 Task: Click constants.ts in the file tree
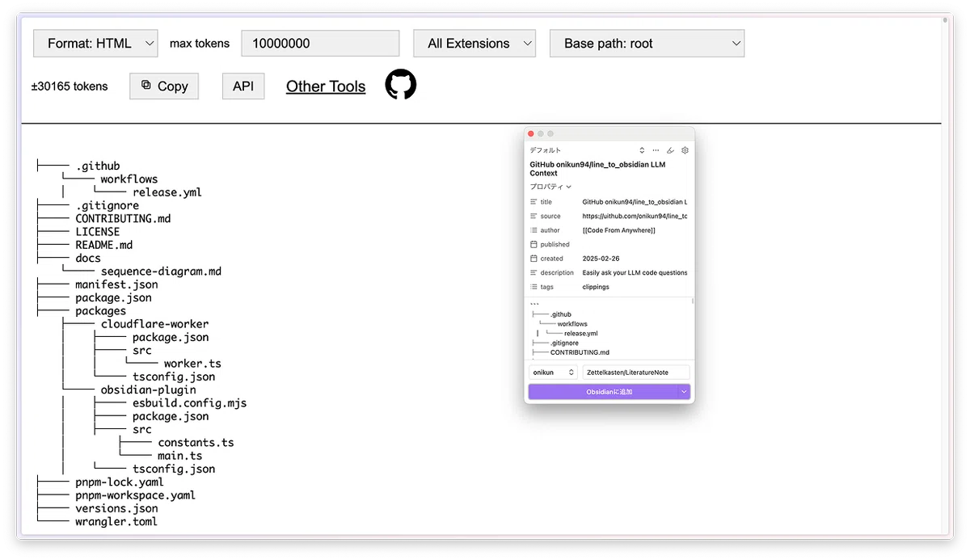tap(196, 443)
